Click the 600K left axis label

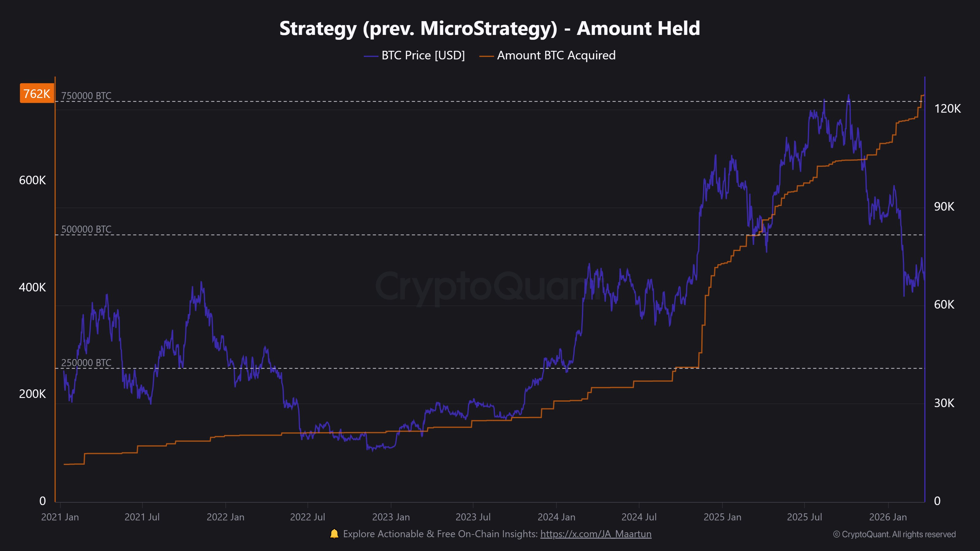32,180
